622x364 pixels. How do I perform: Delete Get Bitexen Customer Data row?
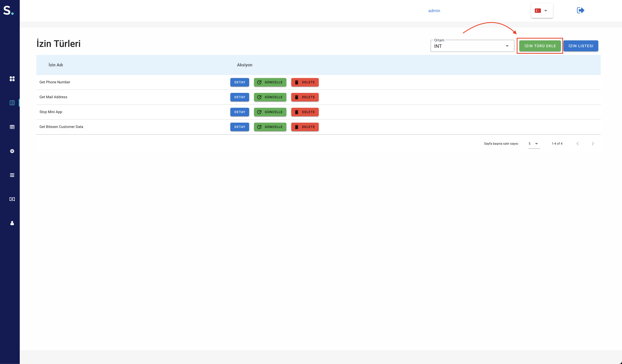tap(305, 127)
